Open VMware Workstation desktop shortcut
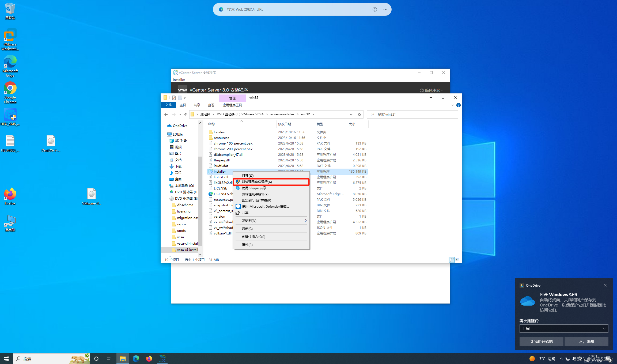 [10, 40]
